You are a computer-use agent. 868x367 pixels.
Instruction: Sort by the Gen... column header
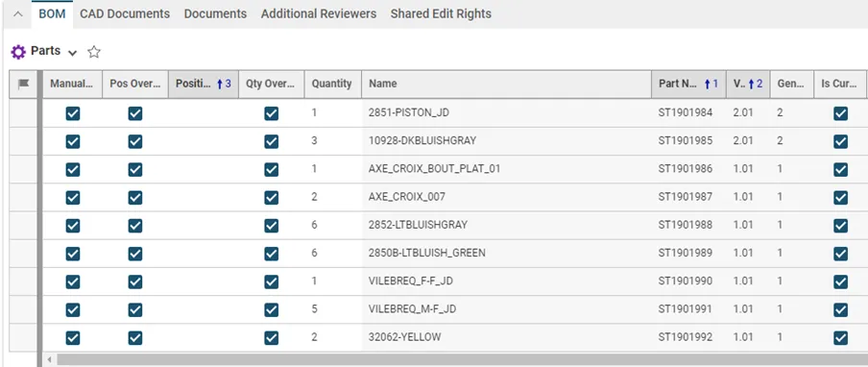click(x=791, y=85)
